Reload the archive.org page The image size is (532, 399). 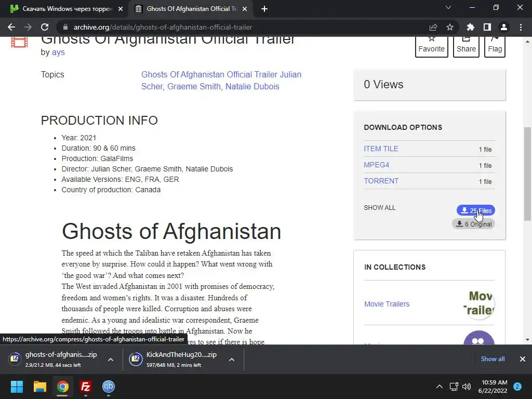tap(45, 27)
